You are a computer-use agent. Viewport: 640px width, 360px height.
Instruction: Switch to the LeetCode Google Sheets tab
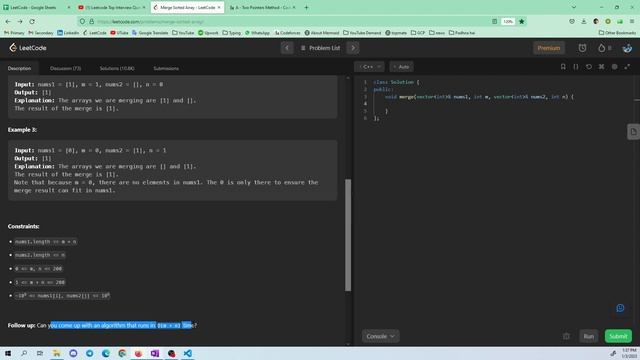click(36, 7)
